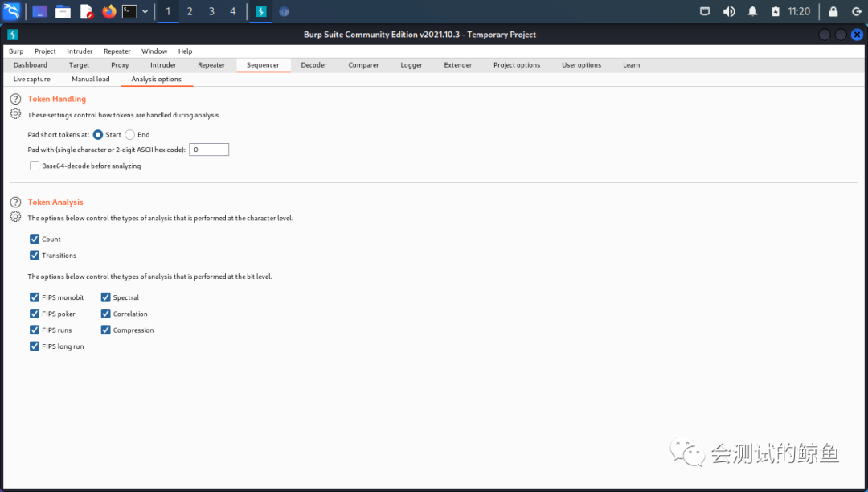Switch to workspace 4
Viewport: 868px width, 492px height.
pyautogui.click(x=232, y=11)
